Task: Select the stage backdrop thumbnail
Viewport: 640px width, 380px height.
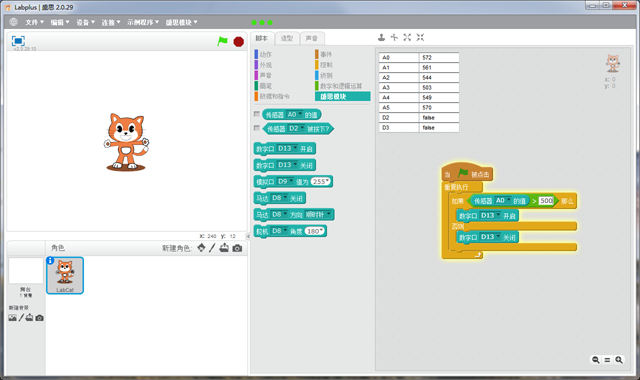Action: (x=26, y=271)
